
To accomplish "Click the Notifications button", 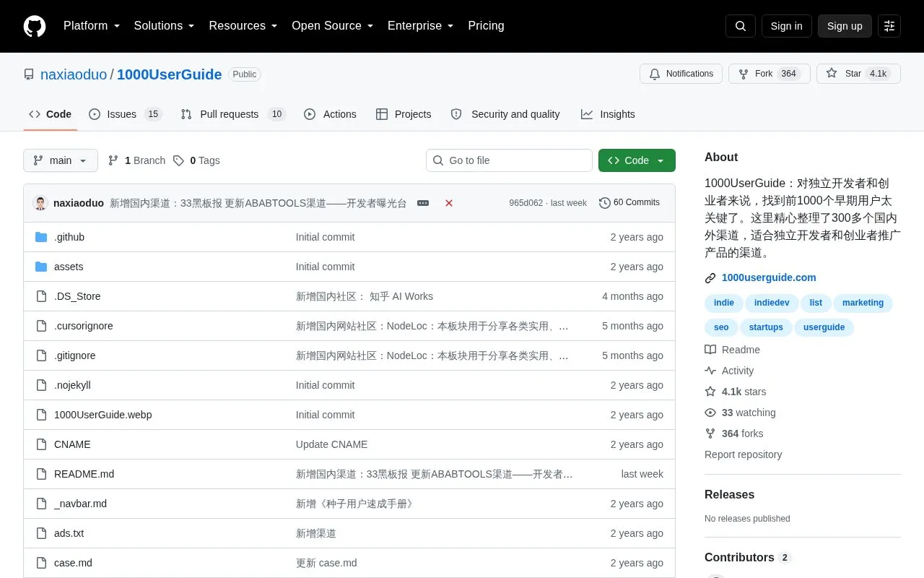I will [681, 74].
